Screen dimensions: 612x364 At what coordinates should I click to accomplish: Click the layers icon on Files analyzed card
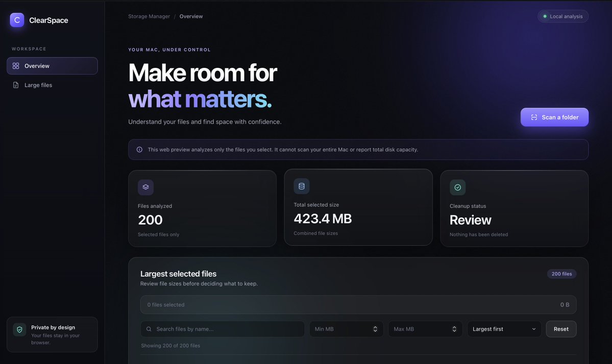point(145,187)
